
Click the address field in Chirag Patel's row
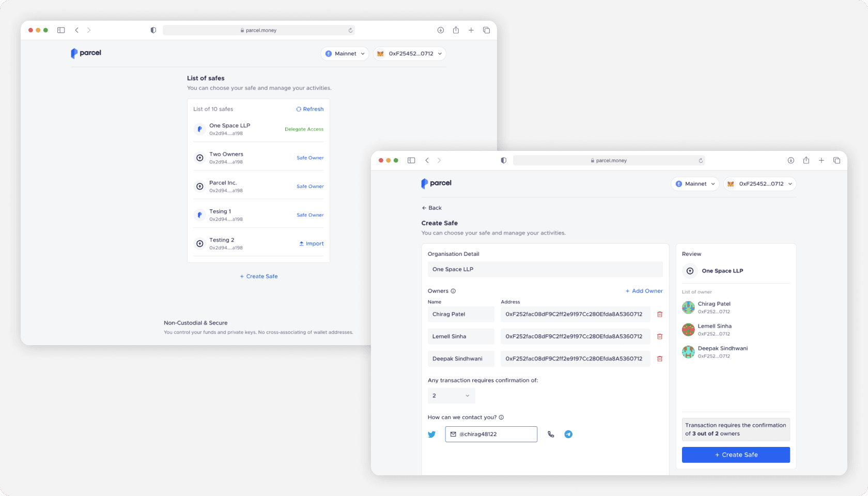click(x=576, y=314)
